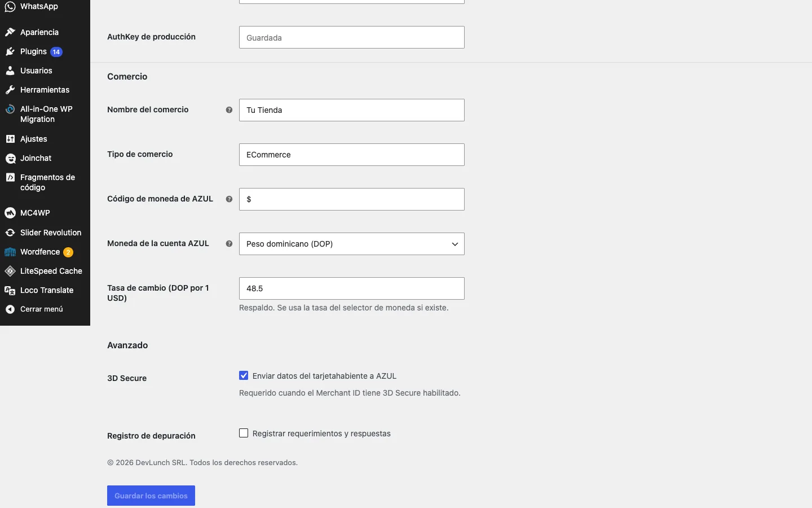Screen dimensions: 812x508
Task: Click the Código de moneda de AZUL field
Action: point(352,199)
